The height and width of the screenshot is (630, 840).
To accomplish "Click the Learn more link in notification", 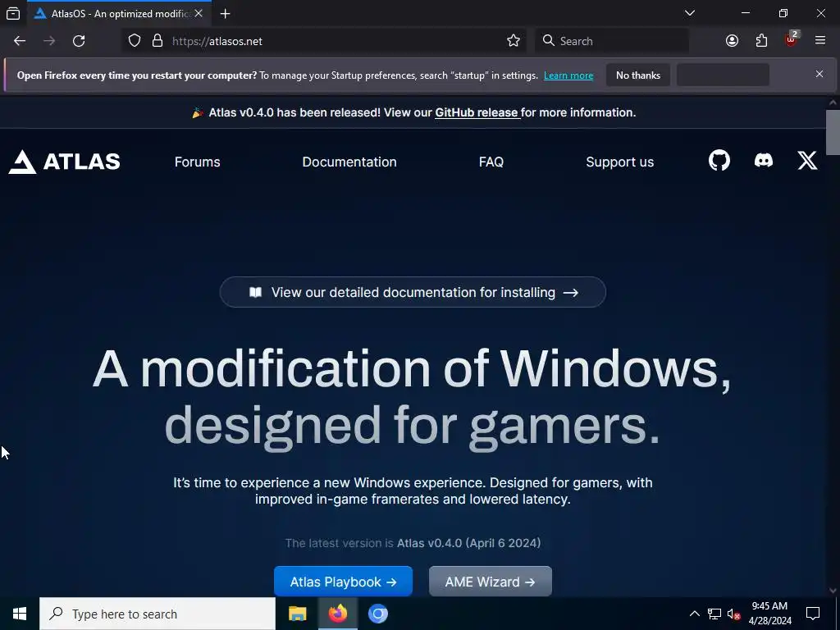I will pos(568,75).
